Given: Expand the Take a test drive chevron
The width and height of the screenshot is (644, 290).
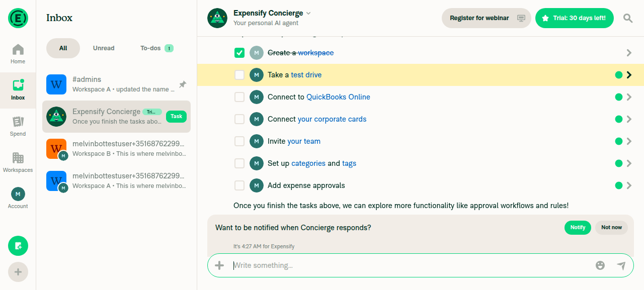Looking at the screenshot, I should (x=629, y=75).
